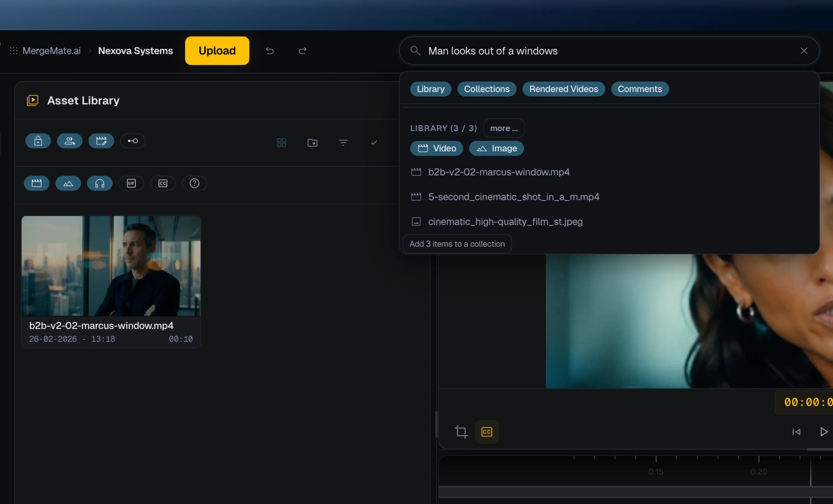Switch to the Rendered Videos tab

click(x=563, y=89)
